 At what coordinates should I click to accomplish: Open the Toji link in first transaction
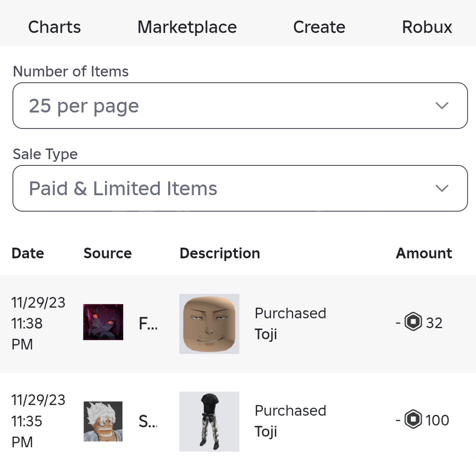(266, 334)
